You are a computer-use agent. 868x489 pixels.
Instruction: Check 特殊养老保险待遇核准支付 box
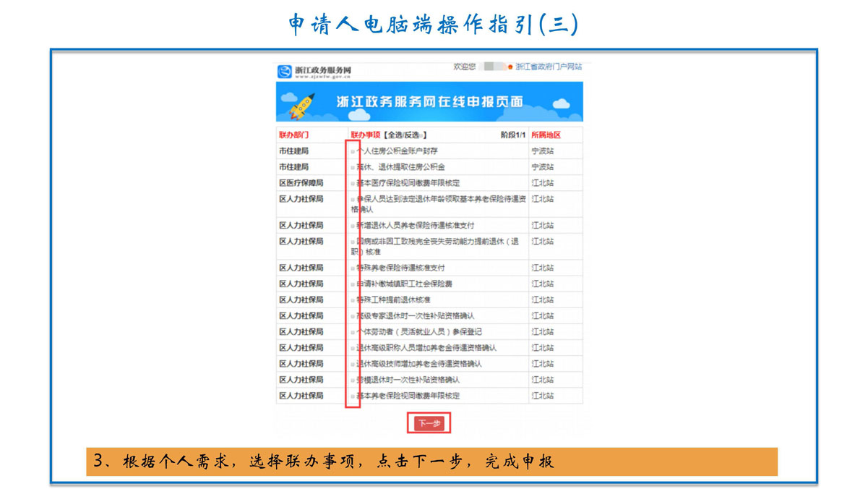(x=353, y=268)
